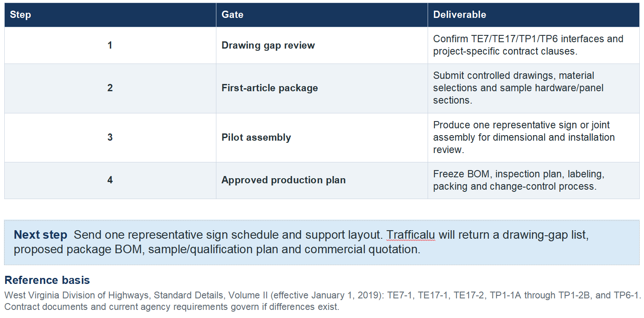Select the step number 4 cell
Screen dimensions: 644x318
click(110, 180)
